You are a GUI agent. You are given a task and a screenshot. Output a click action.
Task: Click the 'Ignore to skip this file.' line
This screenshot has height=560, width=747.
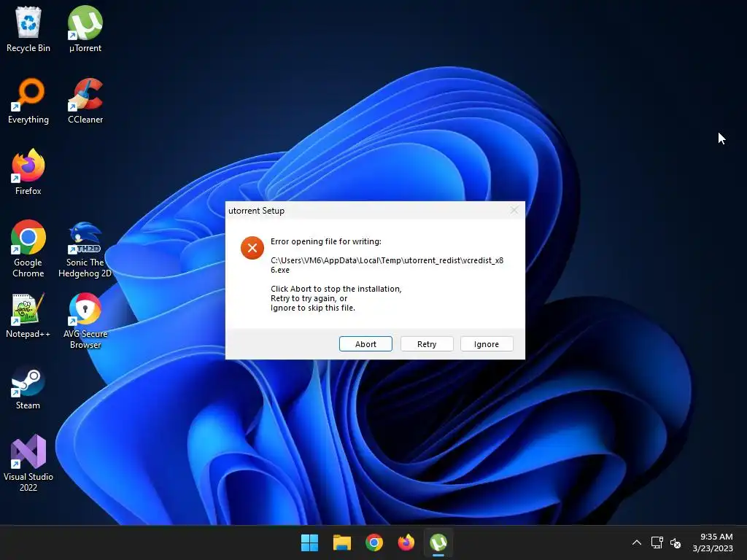(312, 308)
